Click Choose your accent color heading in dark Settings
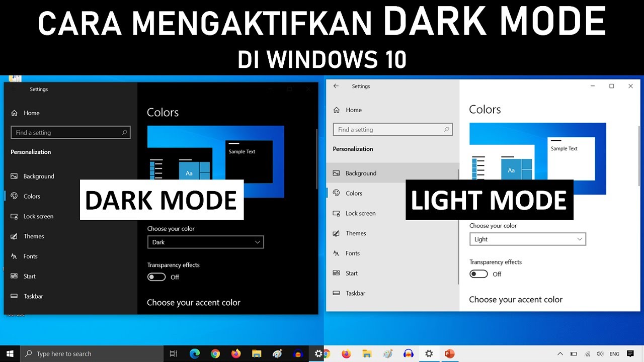The height and width of the screenshot is (362, 644). click(x=194, y=303)
